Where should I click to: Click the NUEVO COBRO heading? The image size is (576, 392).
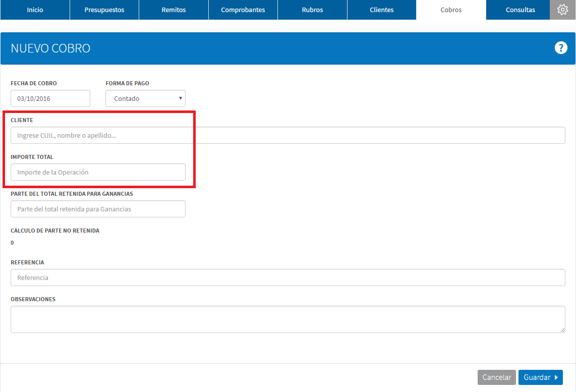(50, 48)
